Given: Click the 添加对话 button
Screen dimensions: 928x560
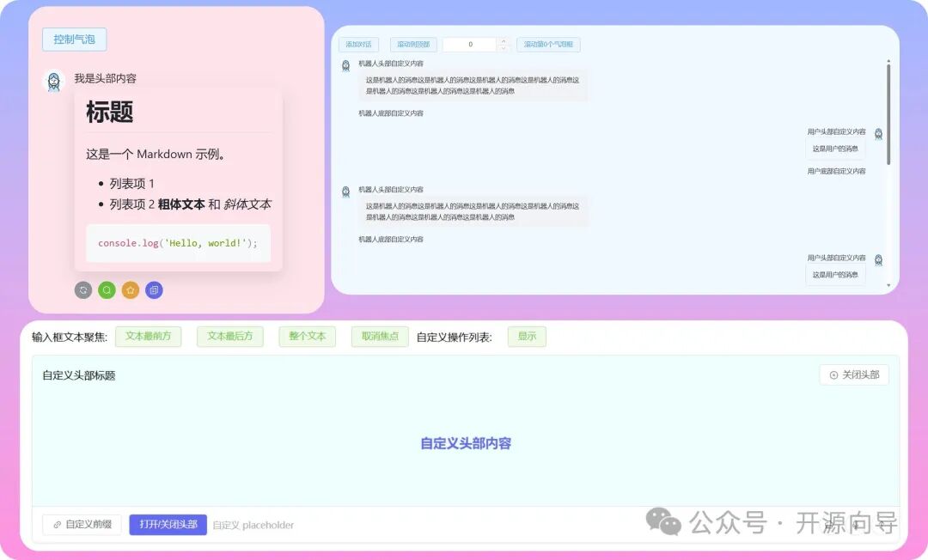Looking at the screenshot, I should (358, 44).
